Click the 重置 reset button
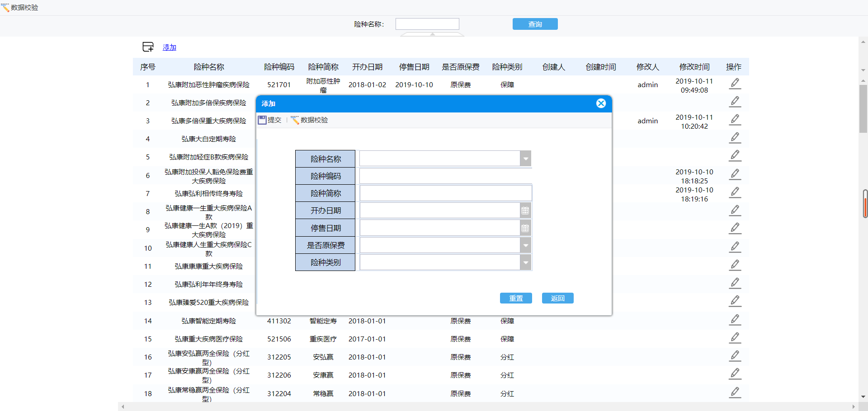 [x=516, y=298]
